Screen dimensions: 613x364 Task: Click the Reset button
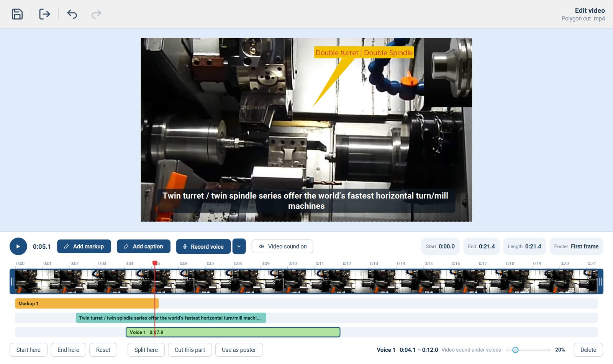(103, 350)
